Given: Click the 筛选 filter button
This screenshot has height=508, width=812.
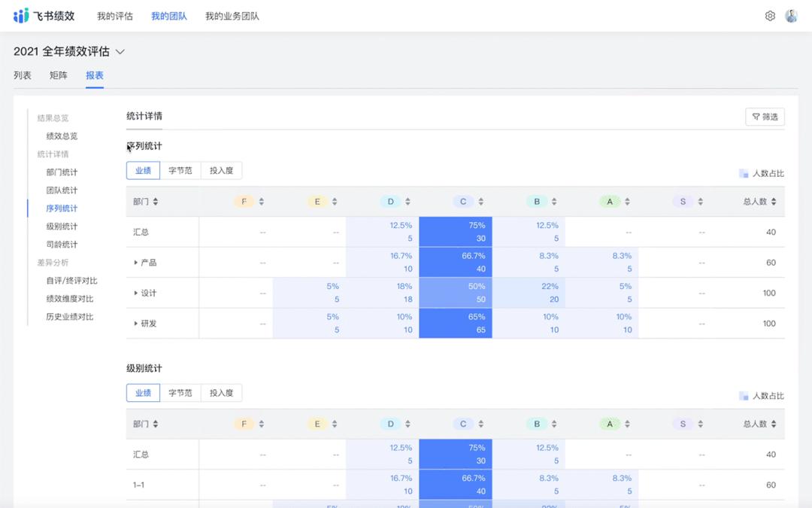Looking at the screenshot, I should tap(765, 117).
